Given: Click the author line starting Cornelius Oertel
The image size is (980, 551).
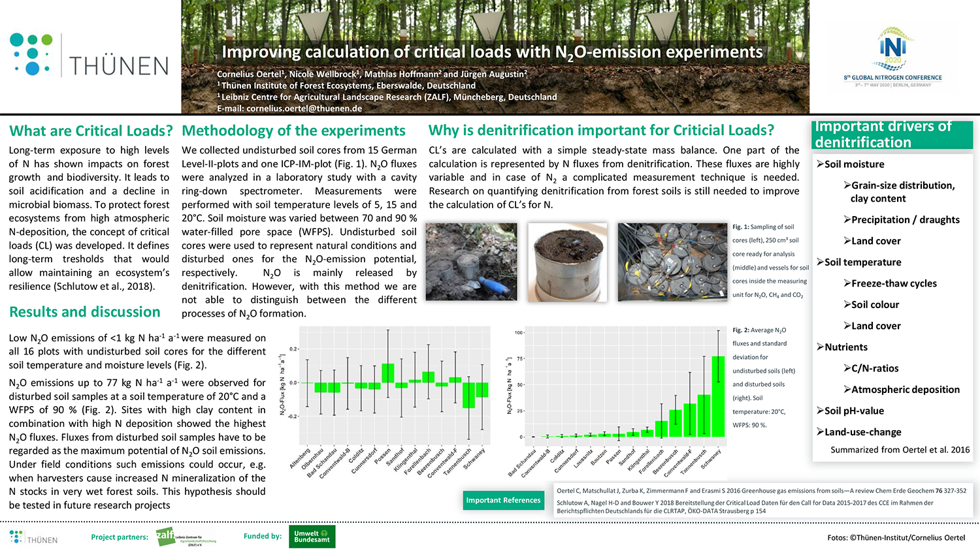Looking at the screenshot, I should coord(372,74).
